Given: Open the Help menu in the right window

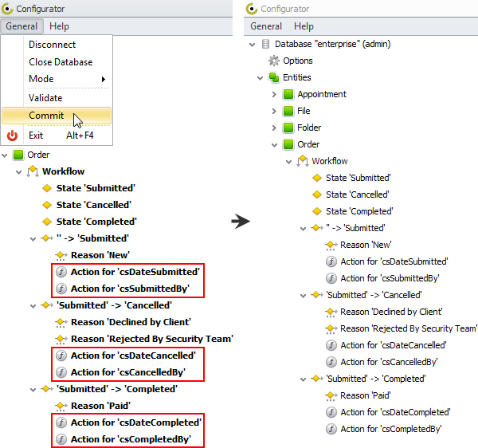Looking at the screenshot, I should tap(302, 26).
